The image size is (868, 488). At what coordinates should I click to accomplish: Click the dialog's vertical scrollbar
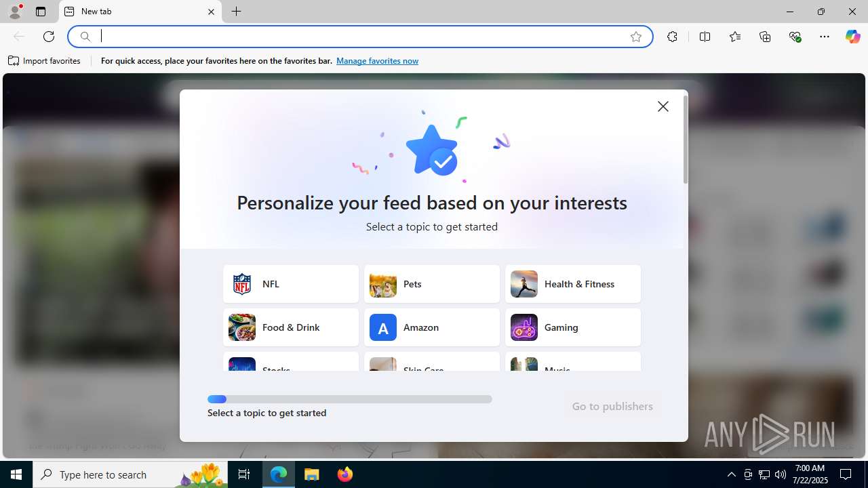point(685,140)
